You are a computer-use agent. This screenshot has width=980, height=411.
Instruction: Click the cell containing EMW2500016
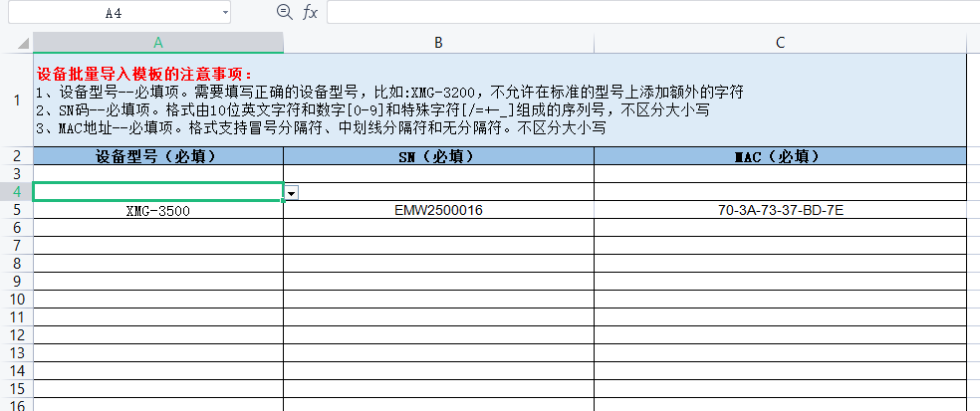tap(438, 210)
